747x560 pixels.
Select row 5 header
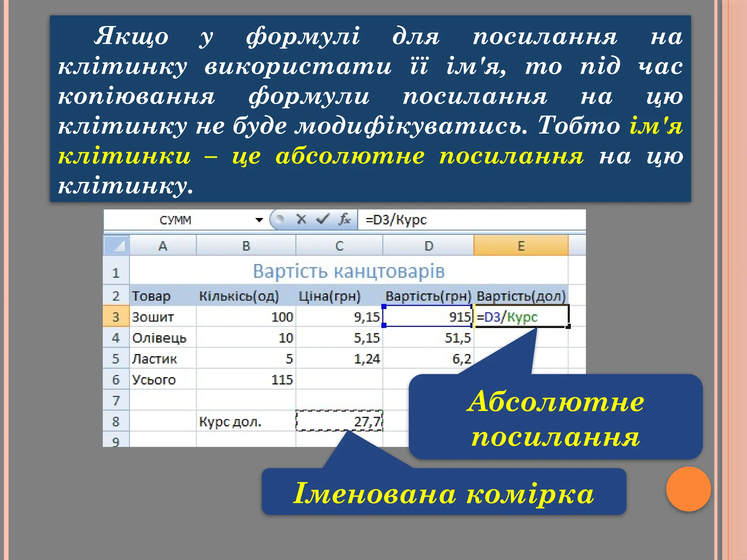coord(116,358)
